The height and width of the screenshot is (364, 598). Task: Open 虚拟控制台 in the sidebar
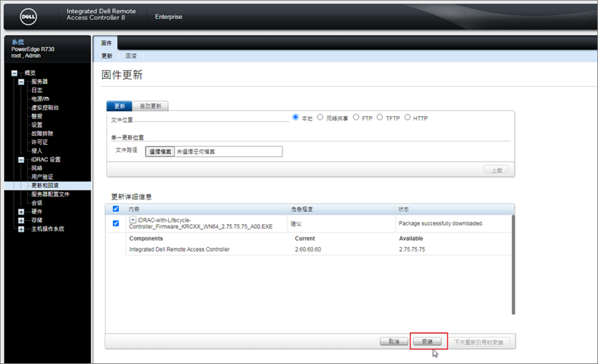tap(45, 108)
